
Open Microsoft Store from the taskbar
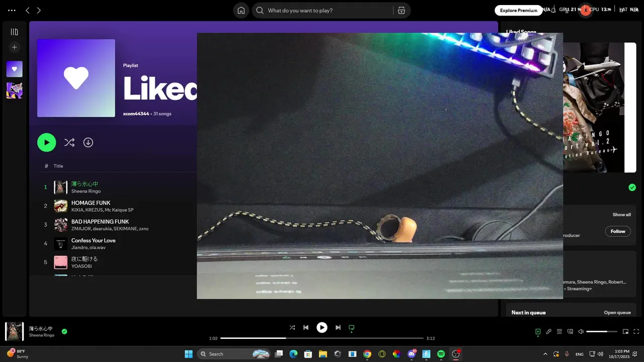coord(308,354)
